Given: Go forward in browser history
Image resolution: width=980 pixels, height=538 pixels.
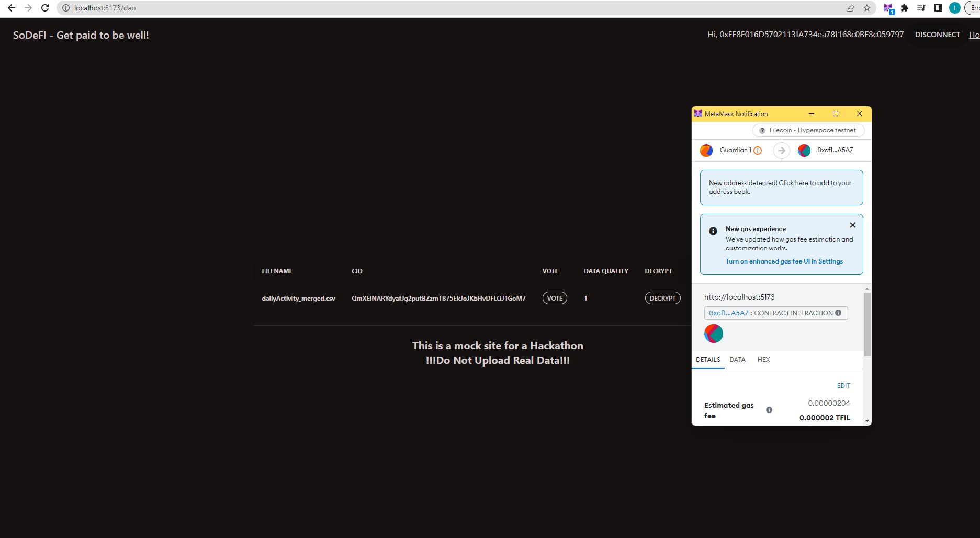Looking at the screenshot, I should tap(28, 8).
